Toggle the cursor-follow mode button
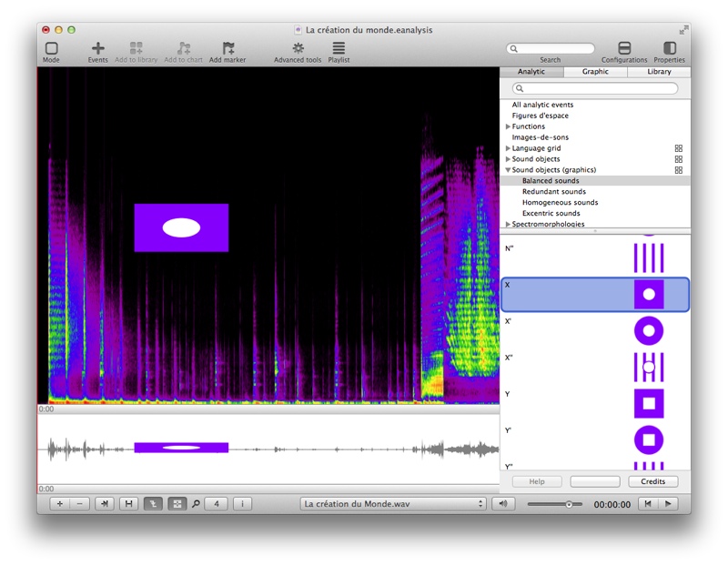This screenshot has width=728, height=565. (153, 504)
